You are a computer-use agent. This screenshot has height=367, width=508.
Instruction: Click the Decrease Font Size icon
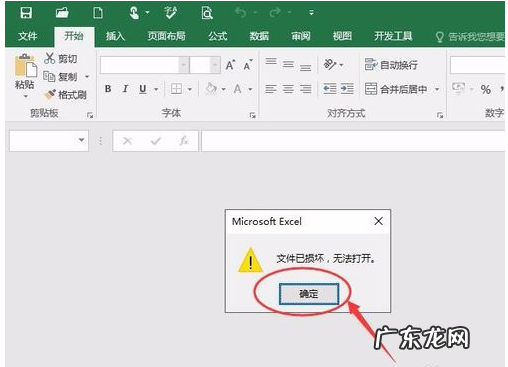248,65
